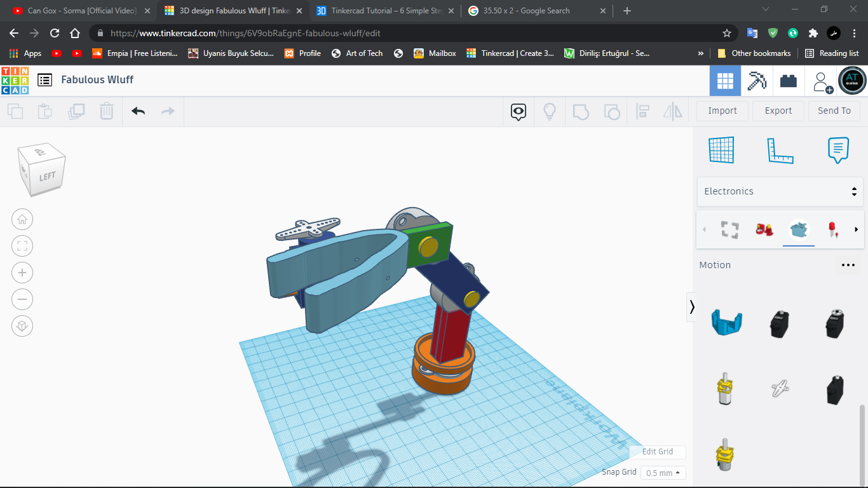Click the Undo arrow
This screenshot has width=868, height=488.
(137, 111)
